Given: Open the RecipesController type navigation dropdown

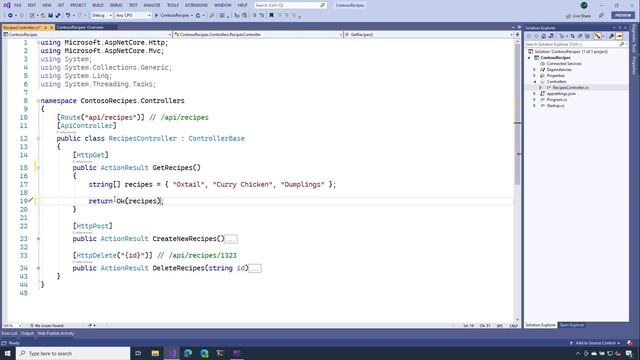Looking at the screenshot, I should [258, 35].
